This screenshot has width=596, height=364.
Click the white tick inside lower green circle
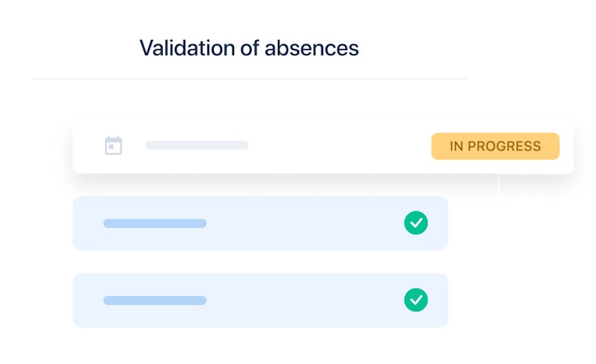click(416, 300)
